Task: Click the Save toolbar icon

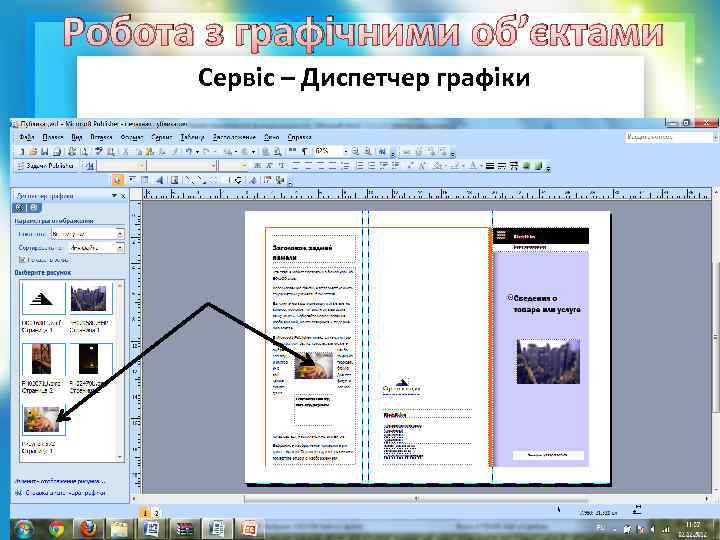Action: 45,152
